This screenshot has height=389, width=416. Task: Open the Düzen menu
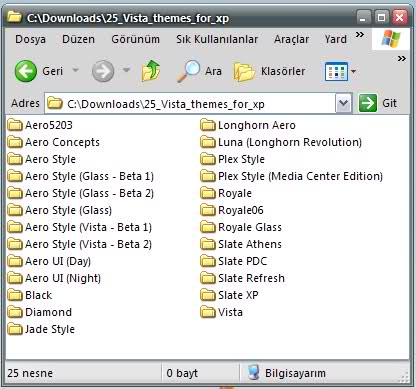click(x=78, y=39)
